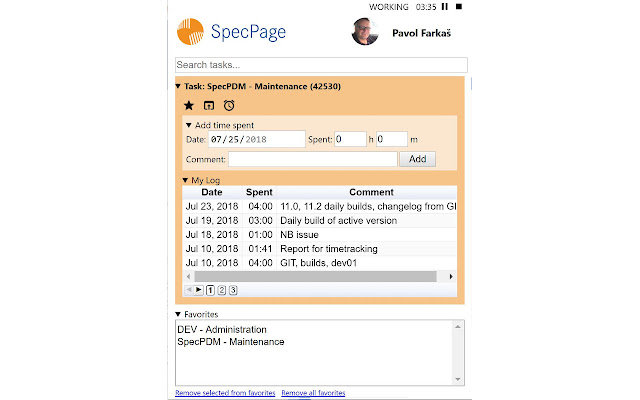The image size is (640, 400).
Task: Click the Jul 19, 2018 date cell
Action: [x=212, y=221]
